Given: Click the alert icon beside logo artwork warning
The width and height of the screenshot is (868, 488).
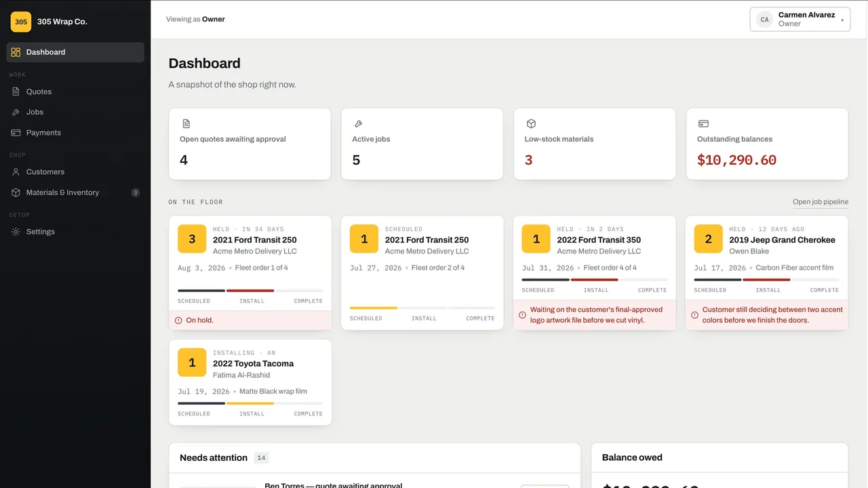Looking at the screenshot, I should coord(523,314).
